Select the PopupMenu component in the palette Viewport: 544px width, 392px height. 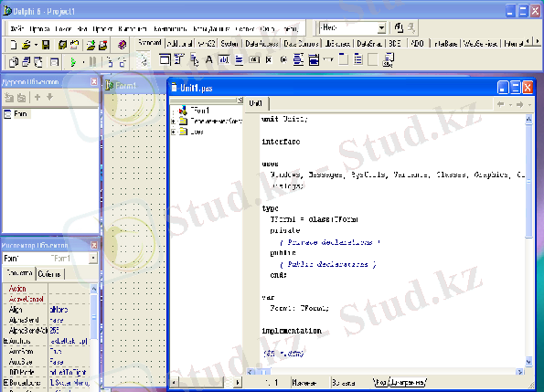(x=194, y=59)
